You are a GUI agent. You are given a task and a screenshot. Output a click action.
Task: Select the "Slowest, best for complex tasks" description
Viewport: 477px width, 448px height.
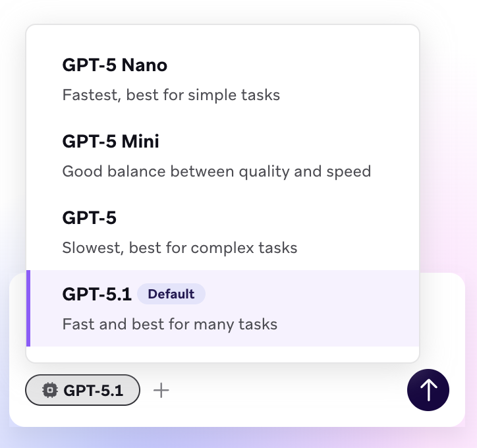coord(180,248)
